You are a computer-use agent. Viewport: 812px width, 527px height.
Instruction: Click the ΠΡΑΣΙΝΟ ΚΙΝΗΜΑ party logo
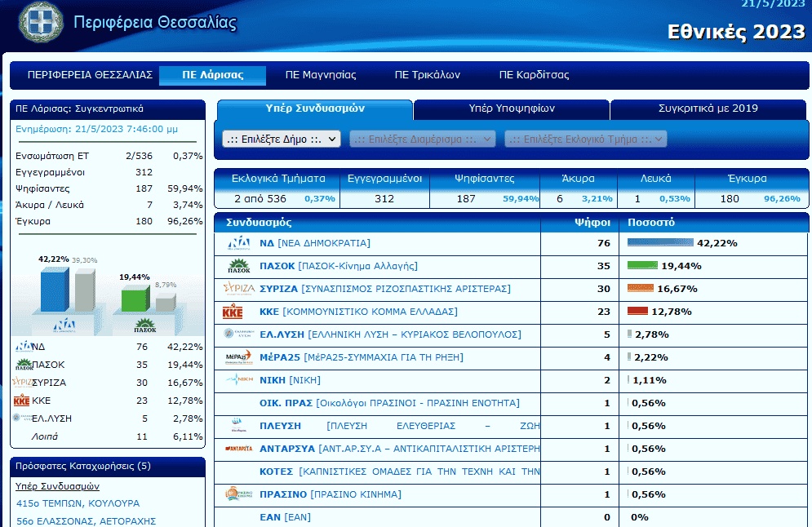pyautogui.click(x=238, y=494)
